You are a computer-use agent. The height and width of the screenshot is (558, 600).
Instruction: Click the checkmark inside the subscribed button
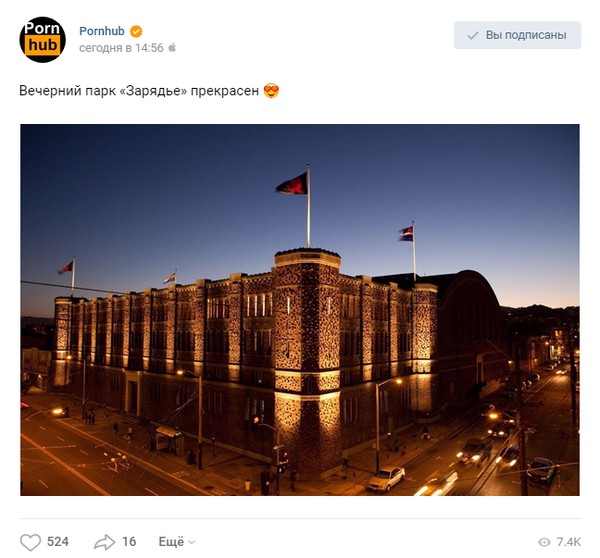[x=473, y=36]
